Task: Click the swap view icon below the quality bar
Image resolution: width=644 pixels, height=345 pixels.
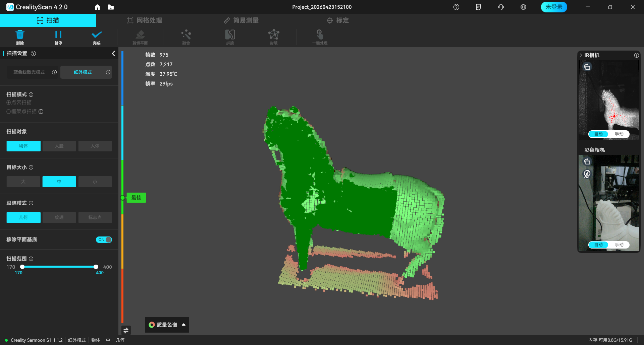Action: [126, 330]
